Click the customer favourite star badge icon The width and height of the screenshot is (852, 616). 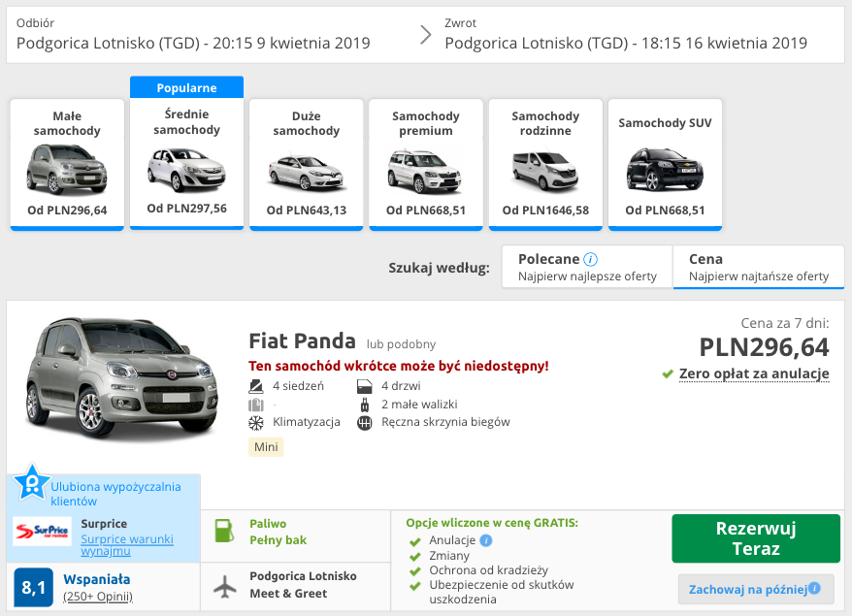pos(31,482)
